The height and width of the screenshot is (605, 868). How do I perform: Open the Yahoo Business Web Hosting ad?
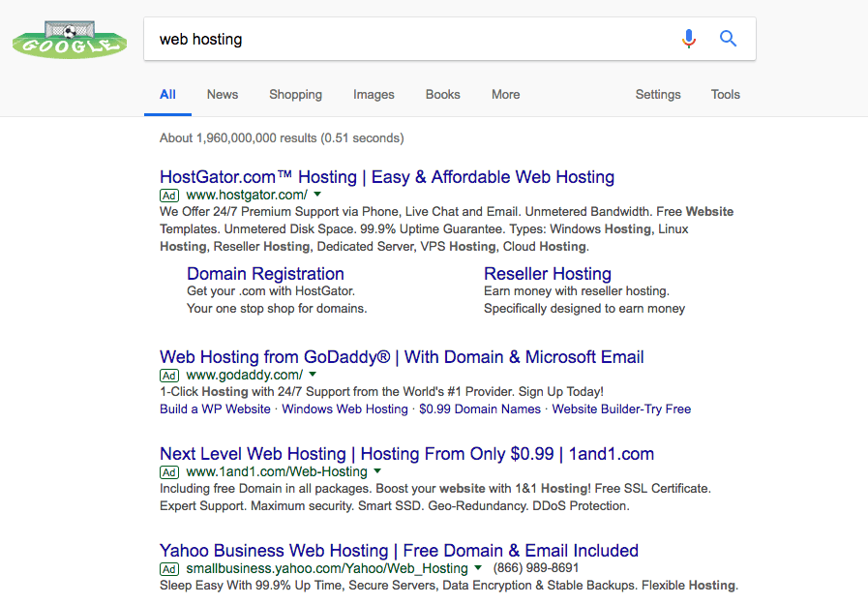[399, 551]
